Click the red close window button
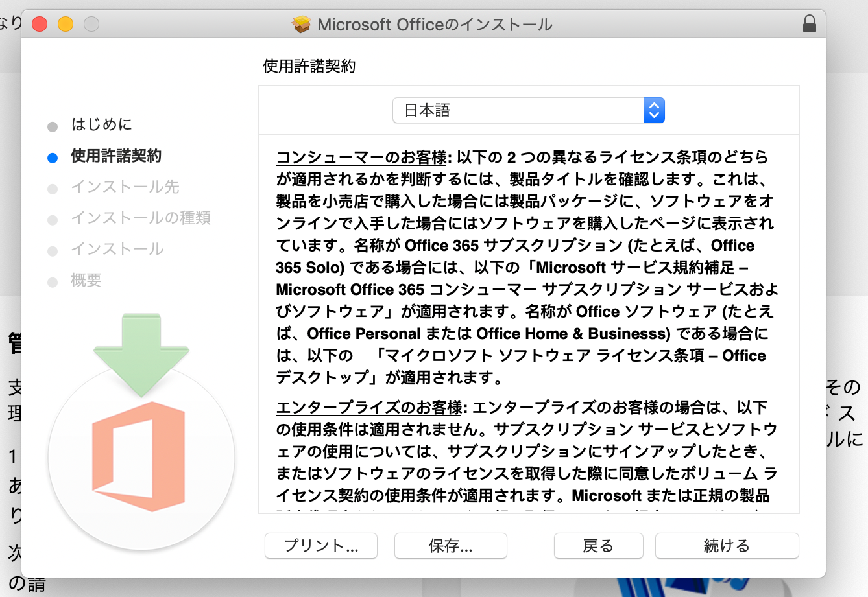Screen dimensions: 868x597 click(x=40, y=24)
